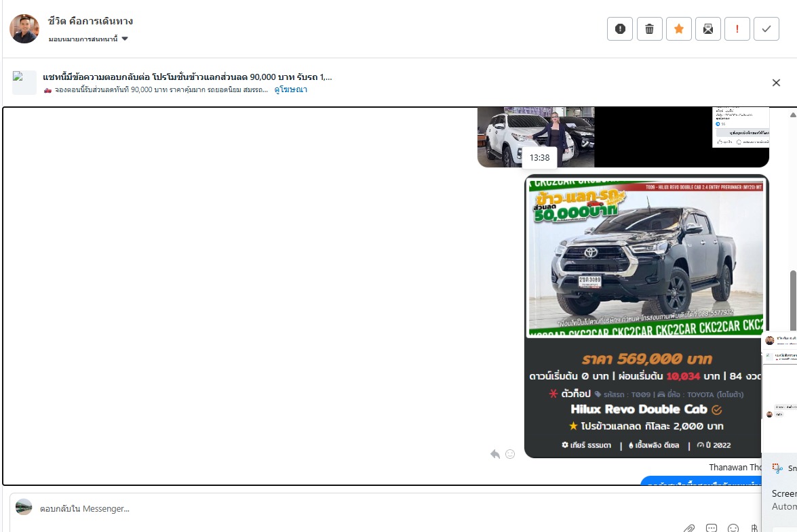The height and width of the screenshot is (532, 797).
Task: Open the white SUV showroom photo
Action: [x=536, y=136]
